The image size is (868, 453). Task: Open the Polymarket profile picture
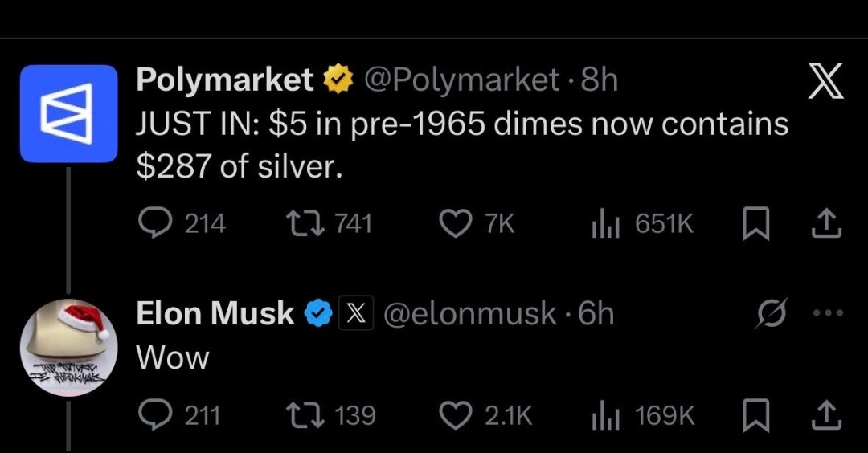click(x=68, y=113)
